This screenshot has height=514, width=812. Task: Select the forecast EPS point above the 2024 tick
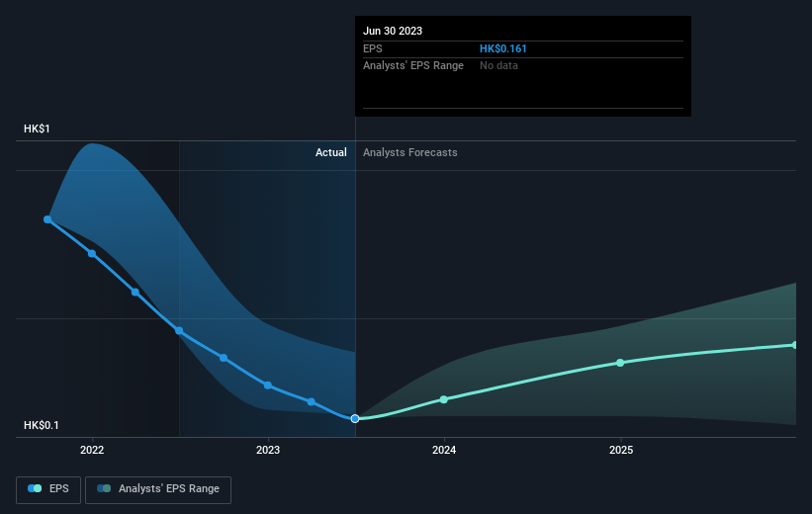point(444,399)
